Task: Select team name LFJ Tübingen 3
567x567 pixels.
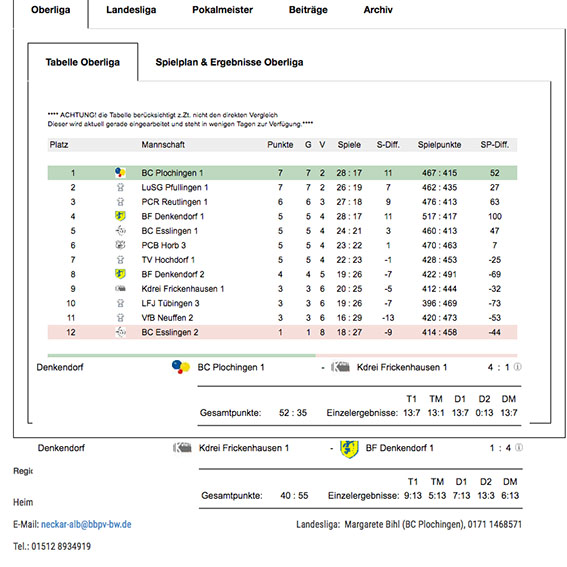Action: pos(170,303)
